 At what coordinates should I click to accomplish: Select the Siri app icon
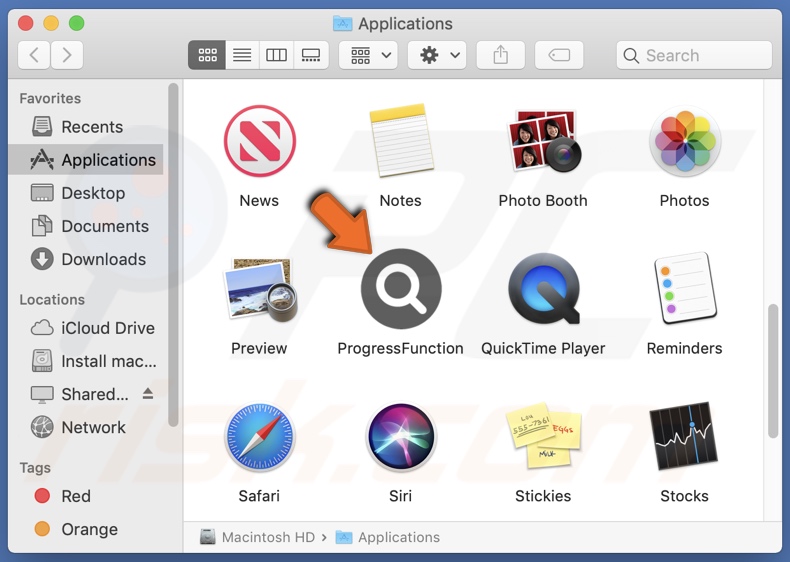401,437
